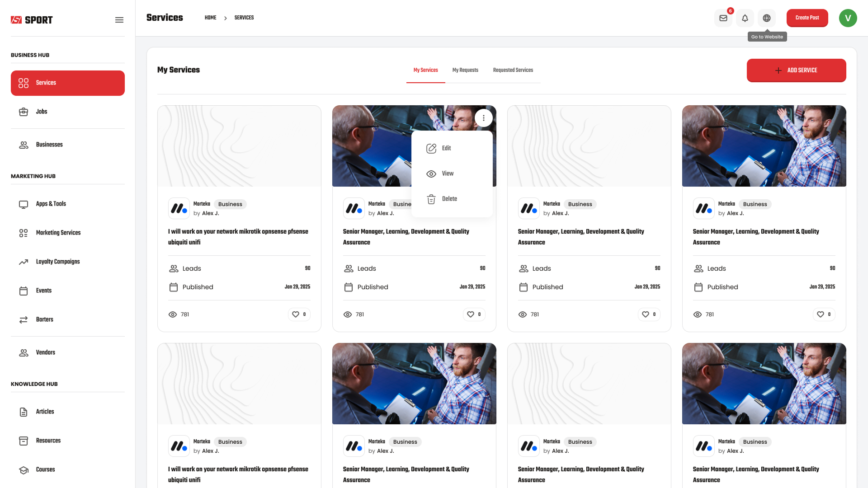Click the views eye icon on first card
This screenshot has width=868, height=488.
(x=173, y=314)
